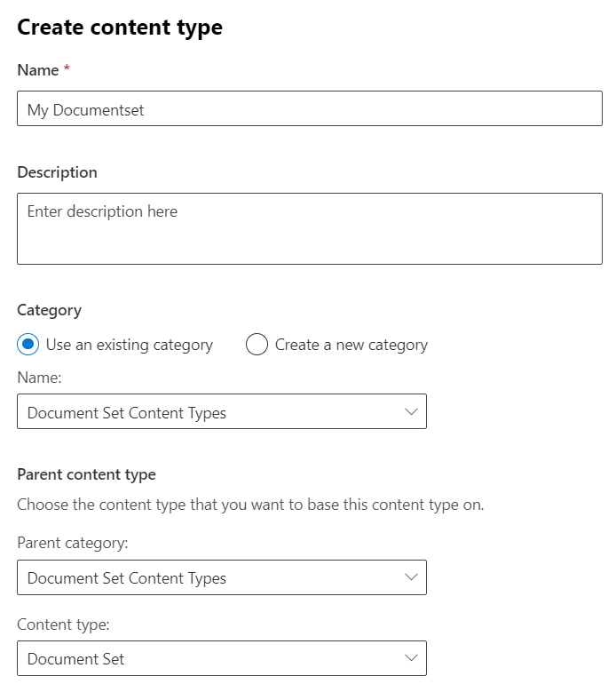Viewport: 616px width, 692px height.
Task: Click the 'Description' field label
Action: tap(57, 172)
